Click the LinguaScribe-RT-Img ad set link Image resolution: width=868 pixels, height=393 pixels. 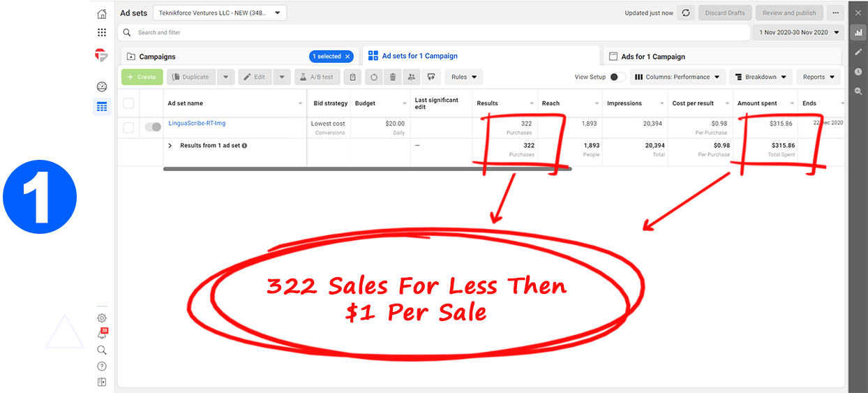tap(197, 124)
